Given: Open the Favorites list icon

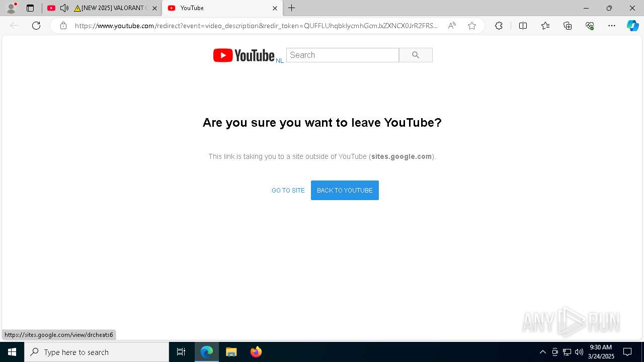Looking at the screenshot, I should [545, 26].
